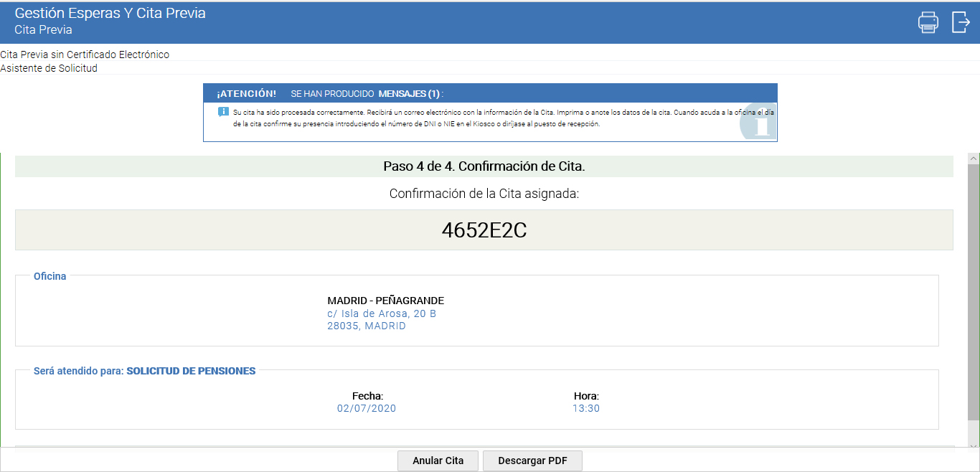Select the Asistente de Solicitud breadcrumb

click(x=49, y=68)
